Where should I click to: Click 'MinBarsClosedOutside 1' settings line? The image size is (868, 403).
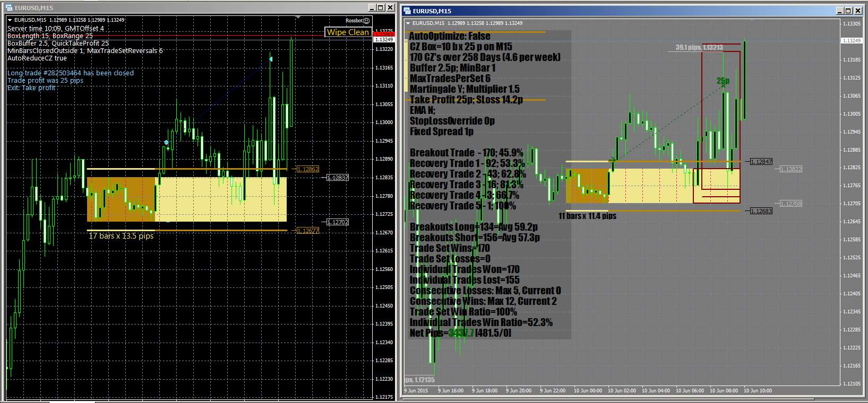coord(85,51)
